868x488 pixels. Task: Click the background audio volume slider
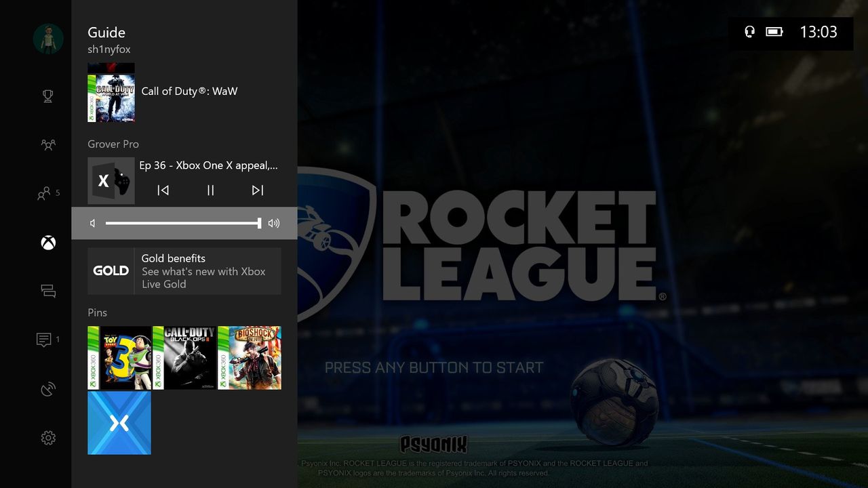pos(183,223)
